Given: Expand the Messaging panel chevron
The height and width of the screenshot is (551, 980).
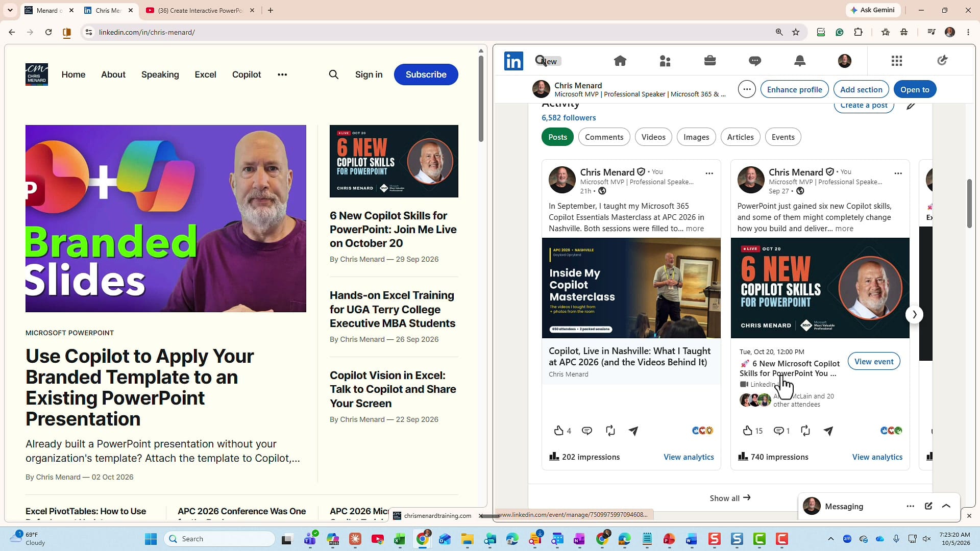Looking at the screenshot, I should [946, 506].
